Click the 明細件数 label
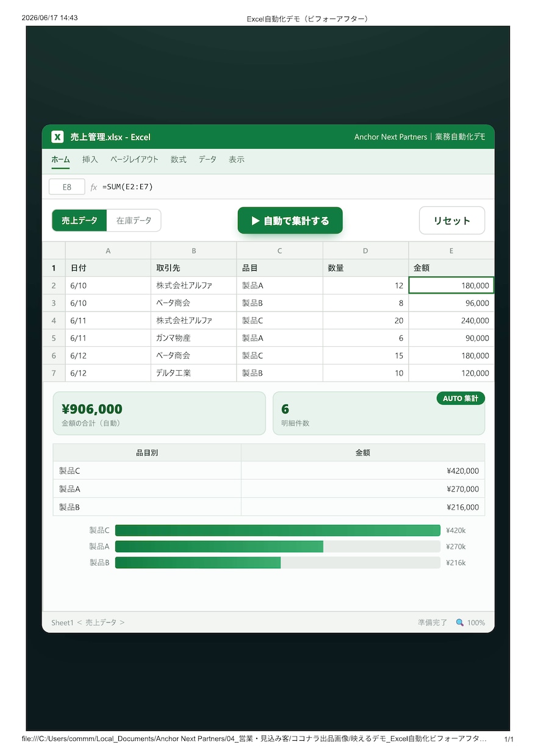The height and width of the screenshot is (756, 535). (x=295, y=423)
